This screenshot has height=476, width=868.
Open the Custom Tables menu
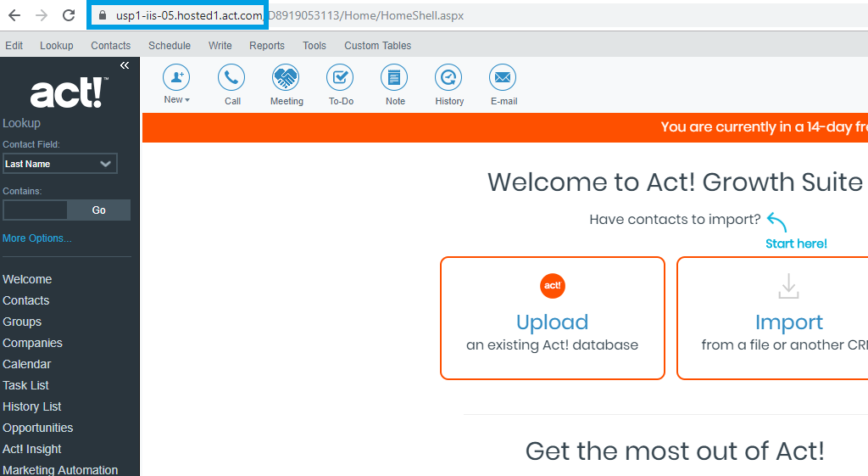[377, 46]
